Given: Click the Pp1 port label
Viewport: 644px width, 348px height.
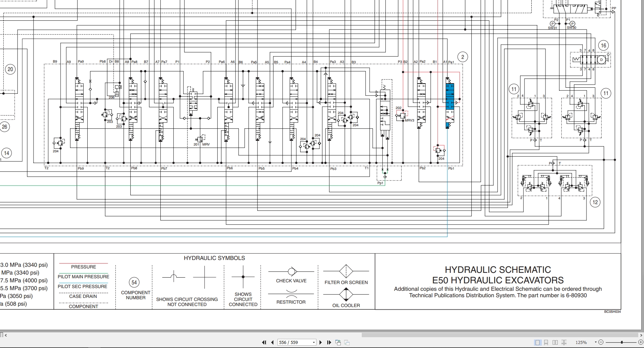Looking at the screenshot, I should point(380,183).
